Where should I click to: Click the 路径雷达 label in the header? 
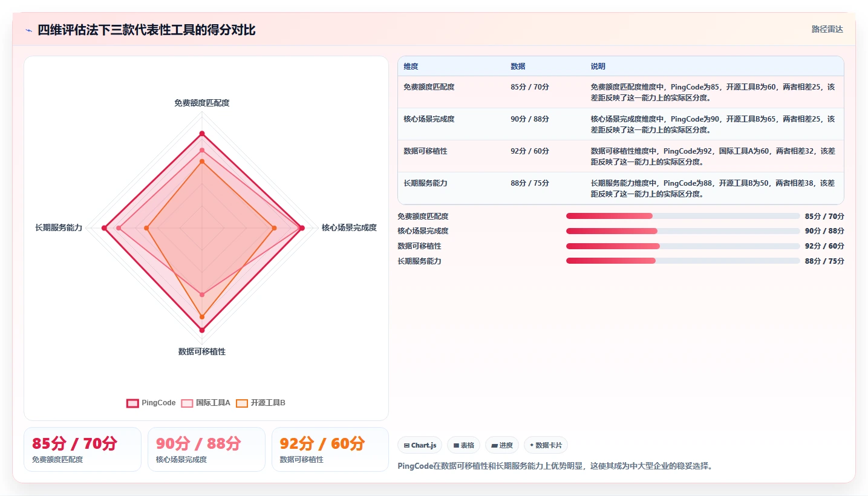tap(827, 29)
